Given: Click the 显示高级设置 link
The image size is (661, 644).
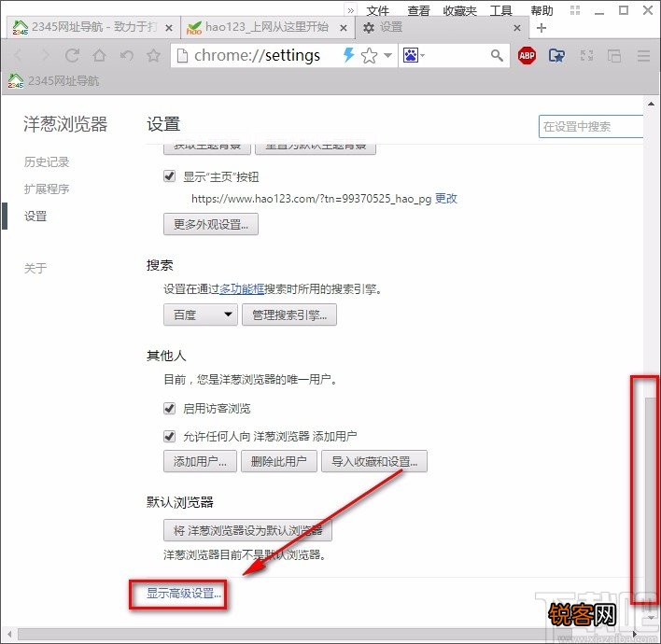Looking at the screenshot, I should (184, 594).
